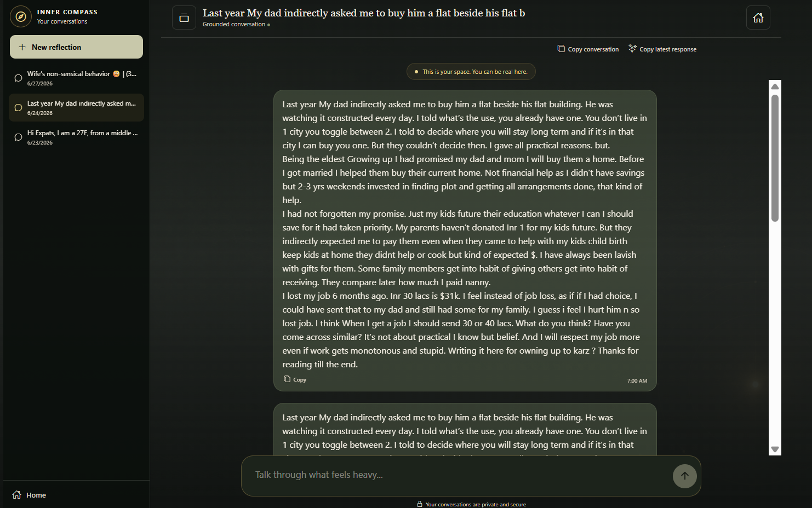
Task: Click the lock icon by privacy notice
Action: point(420,504)
